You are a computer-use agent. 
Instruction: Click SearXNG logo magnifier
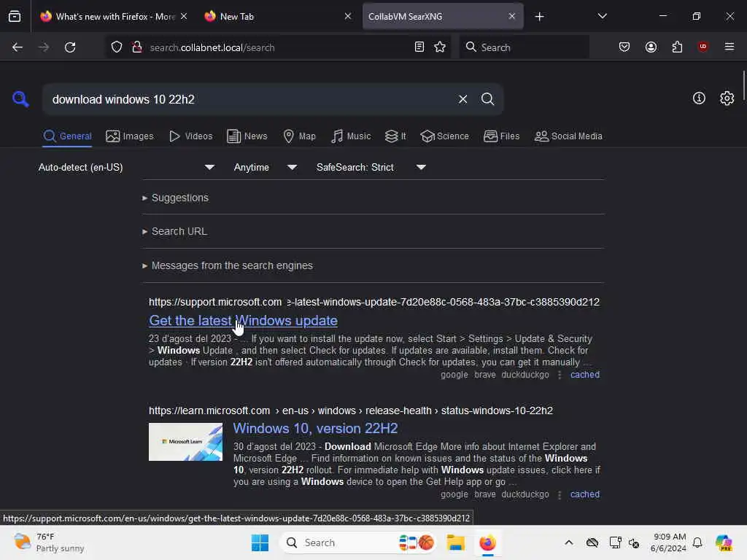click(x=20, y=99)
